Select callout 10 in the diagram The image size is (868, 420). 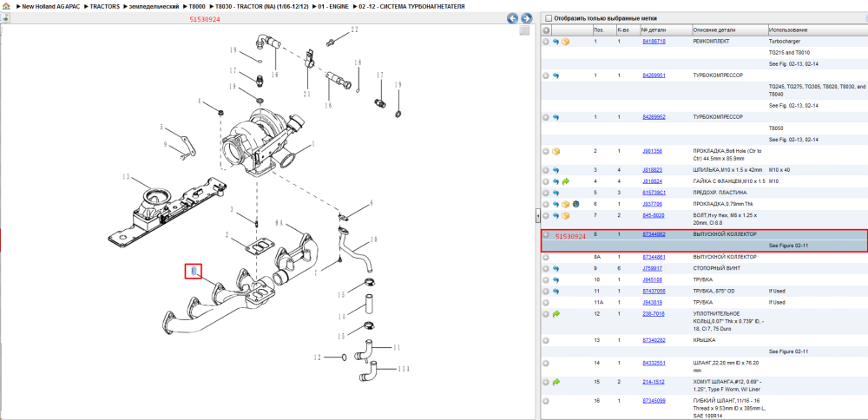point(373,239)
